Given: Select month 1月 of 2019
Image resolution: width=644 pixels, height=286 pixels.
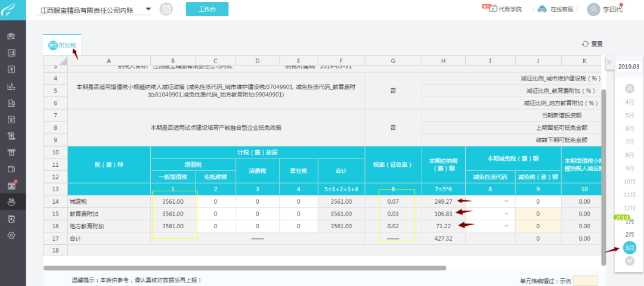Looking at the screenshot, I should 629,222.
